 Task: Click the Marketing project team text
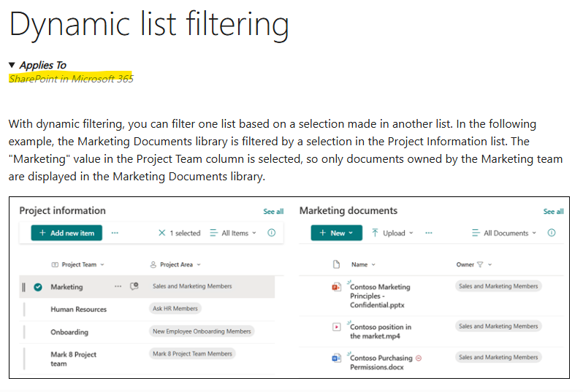click(x=66, y=287)
